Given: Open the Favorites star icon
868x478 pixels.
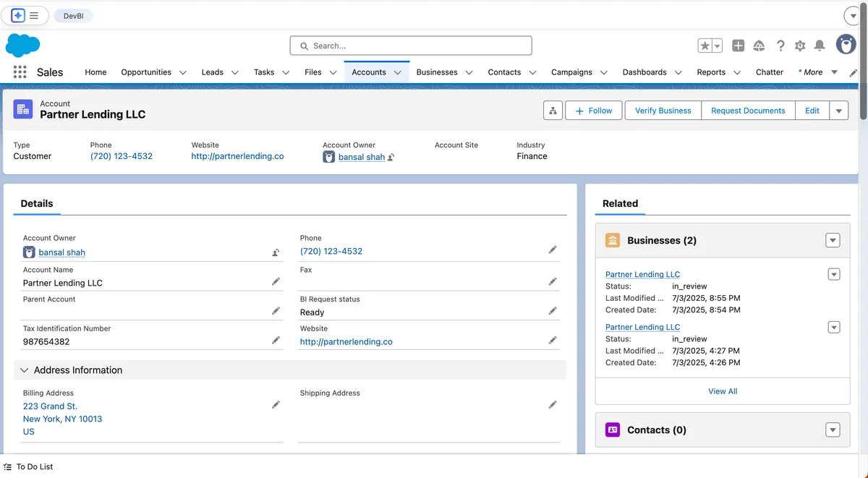Looking at the screenshot, I should click(x=705, y=46).
